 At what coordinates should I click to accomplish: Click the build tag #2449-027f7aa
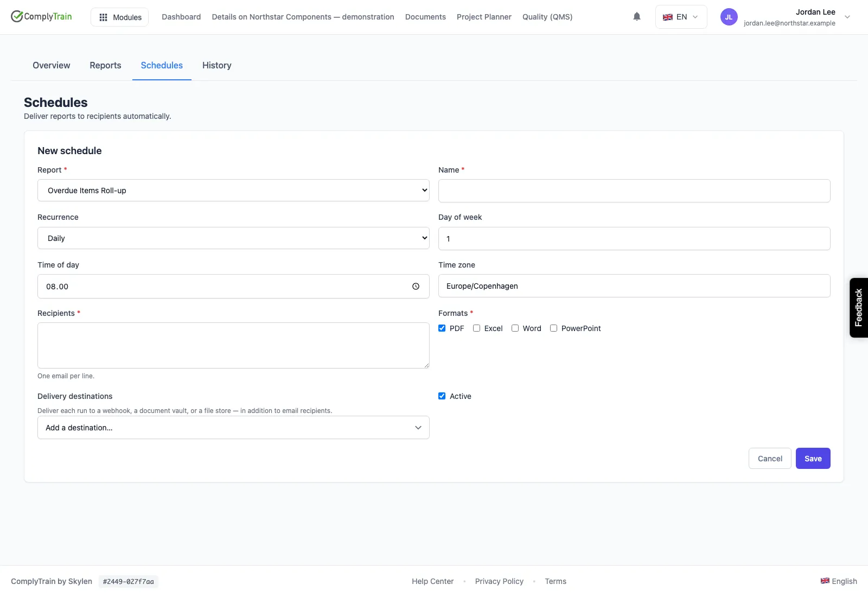coord(129,582)
